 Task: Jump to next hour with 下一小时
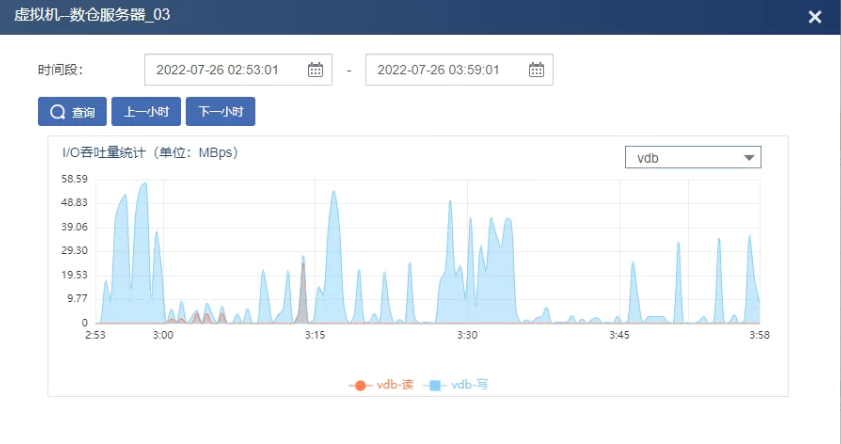[x=221, y=112]
